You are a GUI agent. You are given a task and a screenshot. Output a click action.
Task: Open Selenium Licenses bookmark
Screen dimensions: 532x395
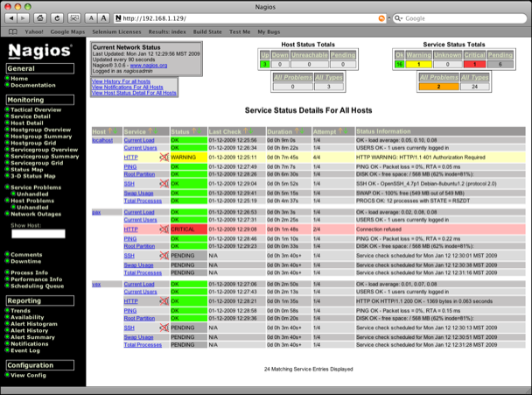[116, 32]
